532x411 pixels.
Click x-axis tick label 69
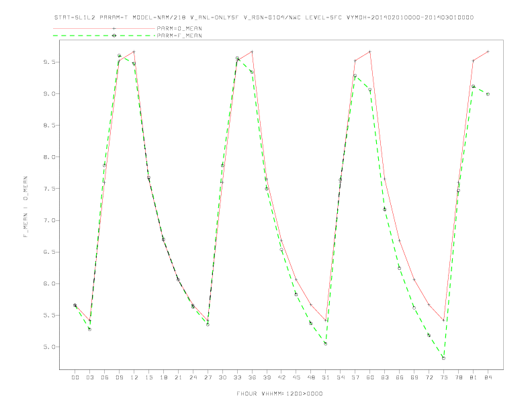414,377
